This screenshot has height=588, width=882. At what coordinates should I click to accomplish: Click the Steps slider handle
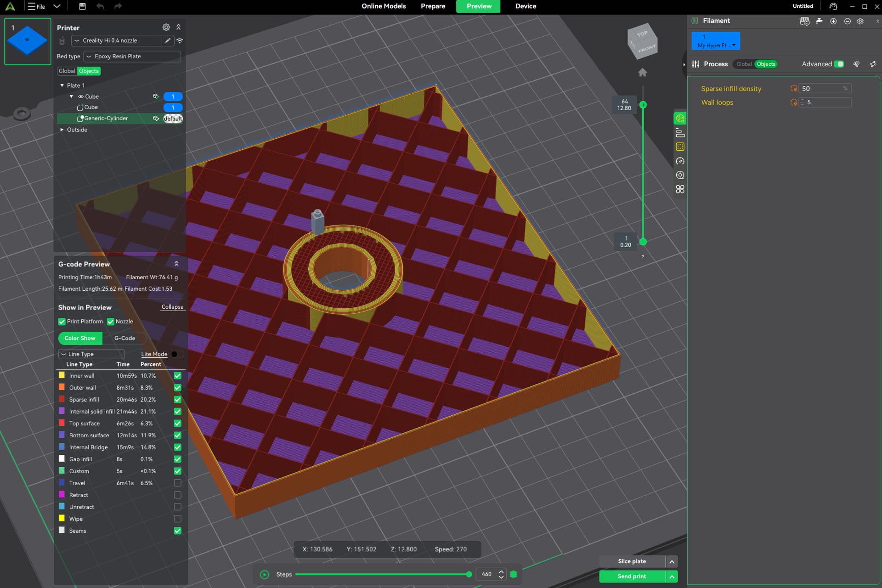469,575
